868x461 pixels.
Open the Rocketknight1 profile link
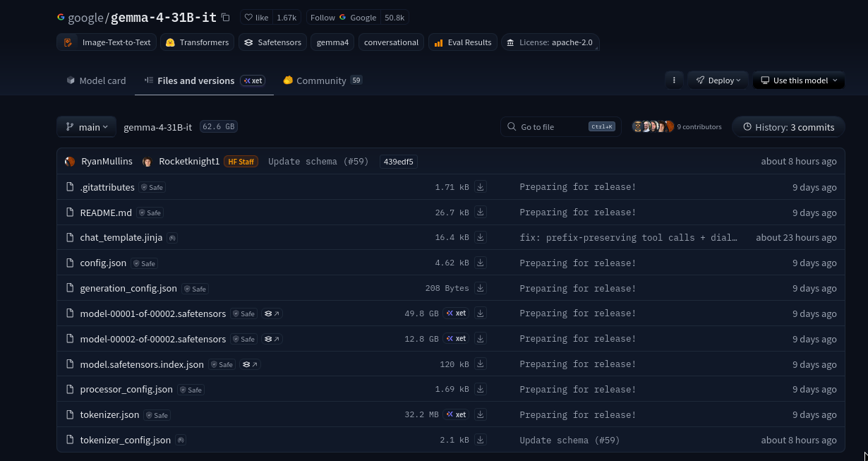[189, 161]
